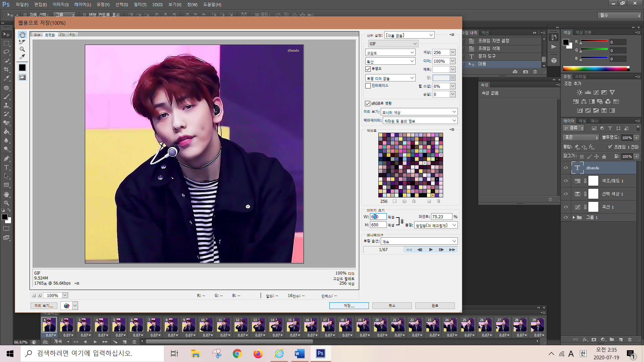Viewport: 644px width, 362px height.
Task: Uncheck convert to sRGB checkbox
Action: click(x=368, y=104)
